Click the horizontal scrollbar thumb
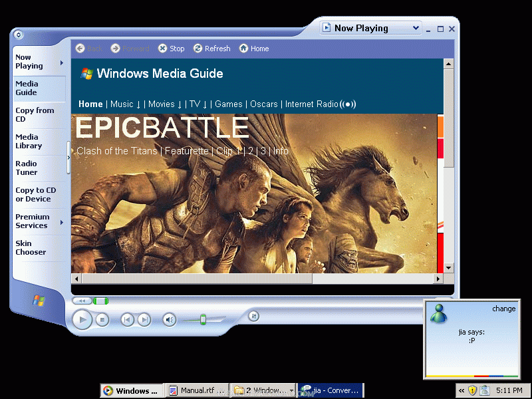The height and width of the screenshot is (399, 532). 197,279
